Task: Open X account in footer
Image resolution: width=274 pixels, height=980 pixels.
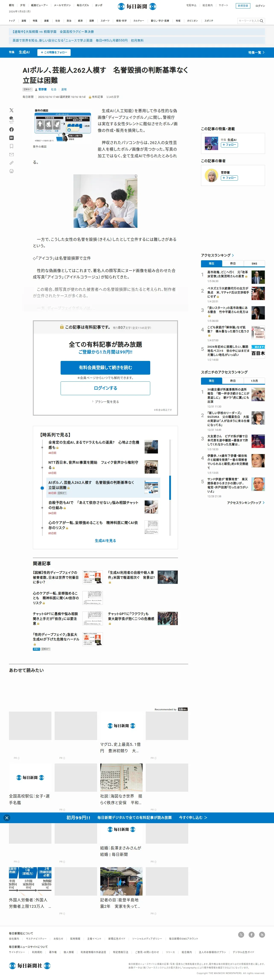Action: pos(241,935)
